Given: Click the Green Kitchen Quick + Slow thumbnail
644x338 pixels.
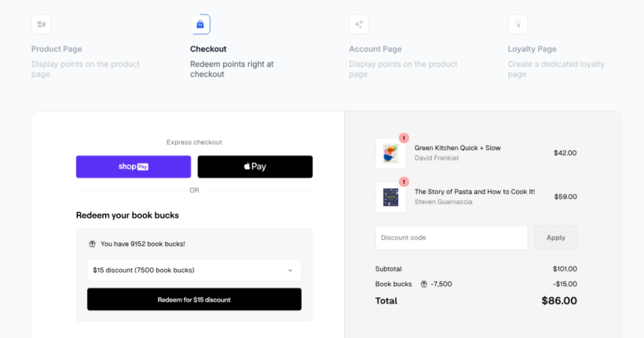Looking at the screenshot, I should coord(391,153).
